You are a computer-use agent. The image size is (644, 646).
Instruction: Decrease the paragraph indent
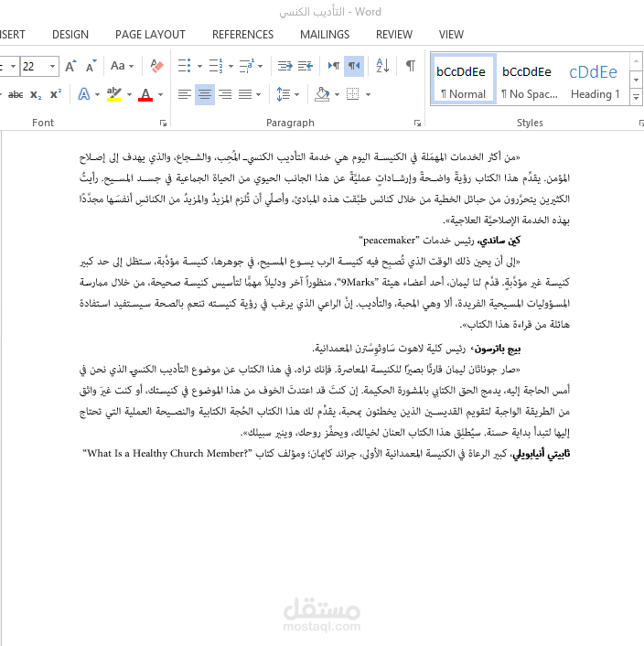(x=284, y=66)
